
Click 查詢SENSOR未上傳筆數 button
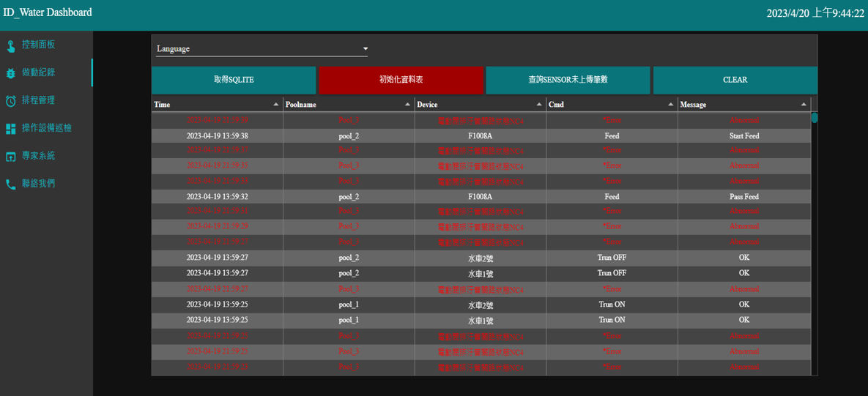pos(568,80)
